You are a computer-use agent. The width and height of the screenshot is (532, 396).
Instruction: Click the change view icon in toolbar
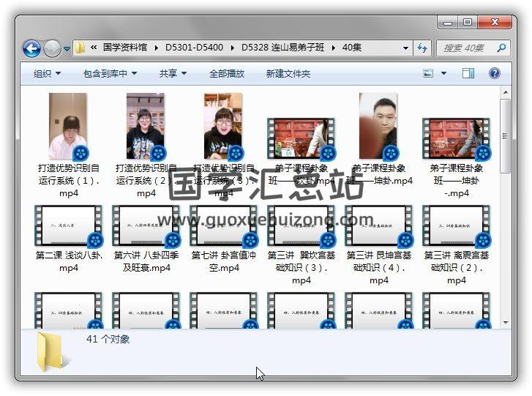pos(429,73)
